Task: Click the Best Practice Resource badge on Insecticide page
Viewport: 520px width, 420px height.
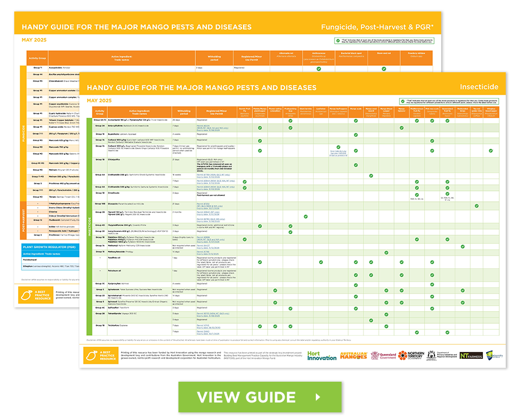Action: click(x=101, y=355)
